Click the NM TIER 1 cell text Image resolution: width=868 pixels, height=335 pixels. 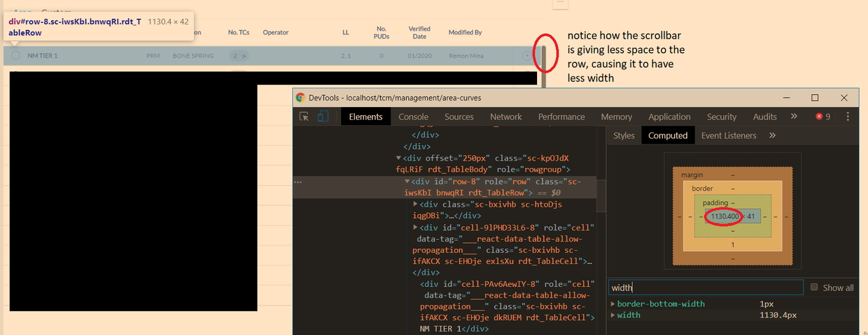[x=43, y=56]
